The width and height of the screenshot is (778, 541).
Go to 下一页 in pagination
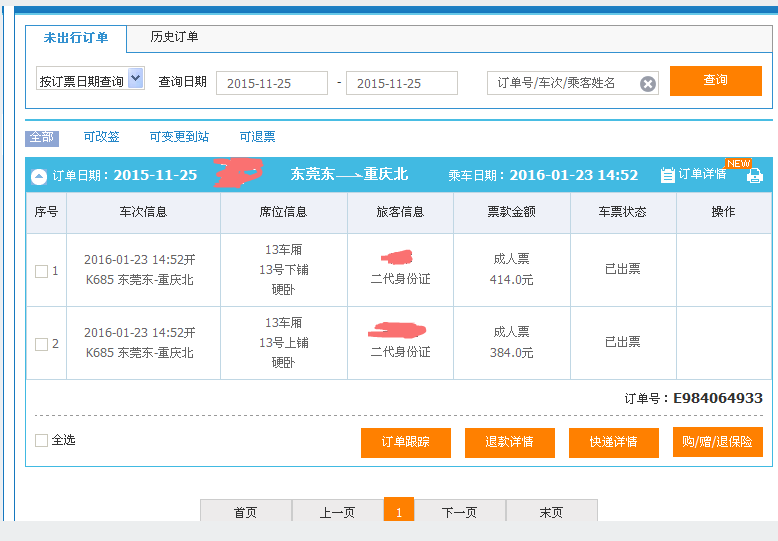459,512
